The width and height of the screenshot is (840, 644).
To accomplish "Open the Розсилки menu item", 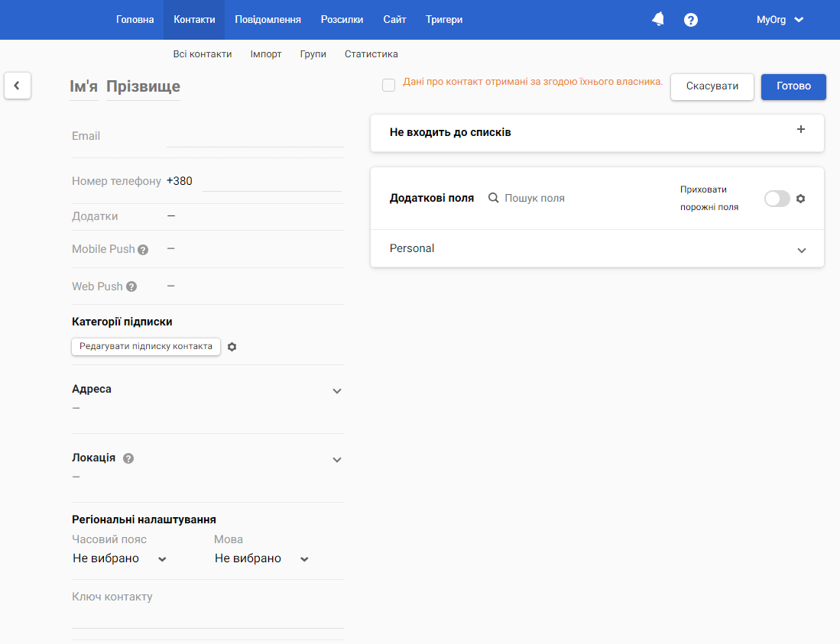I will 342,20.
